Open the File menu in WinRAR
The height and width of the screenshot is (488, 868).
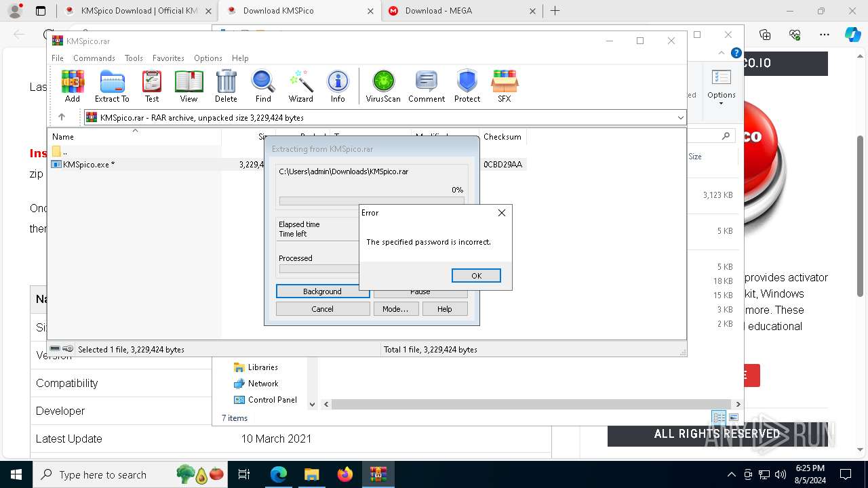coord(58,58)
